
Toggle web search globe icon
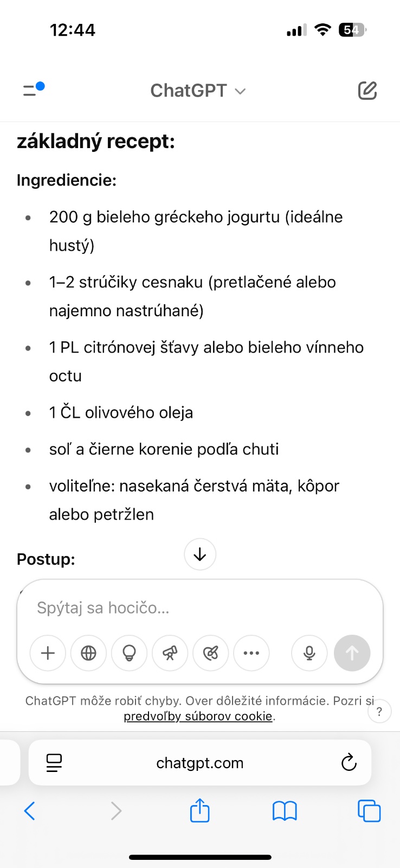tap(88, 653)
